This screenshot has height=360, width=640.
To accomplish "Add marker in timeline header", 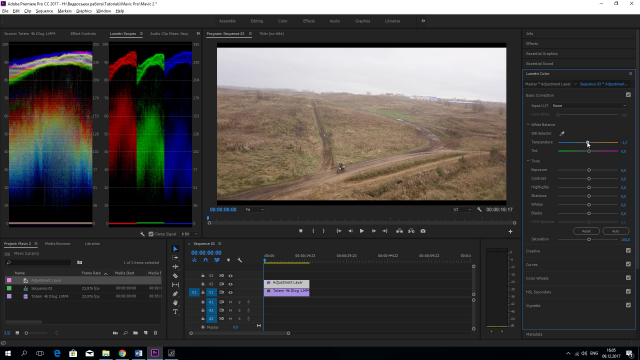I will tap(228, 260).
